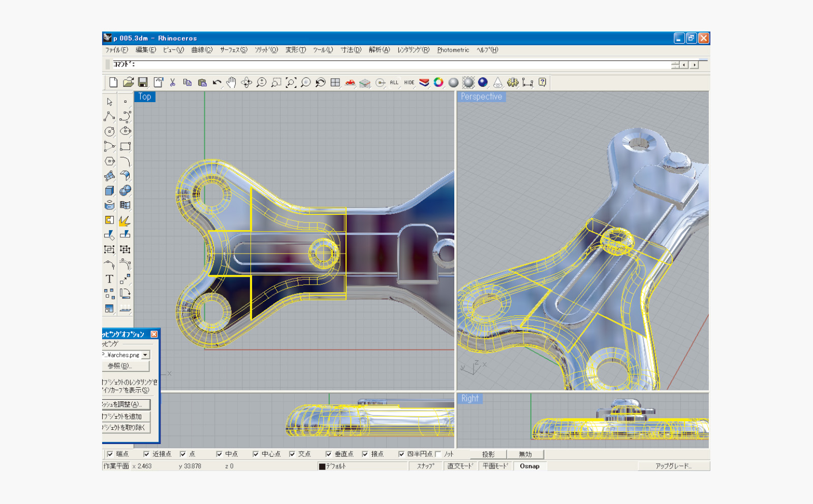Click the red car icon
The height and width of the screenshot is (504, 813).
click(x=350, y=82)
